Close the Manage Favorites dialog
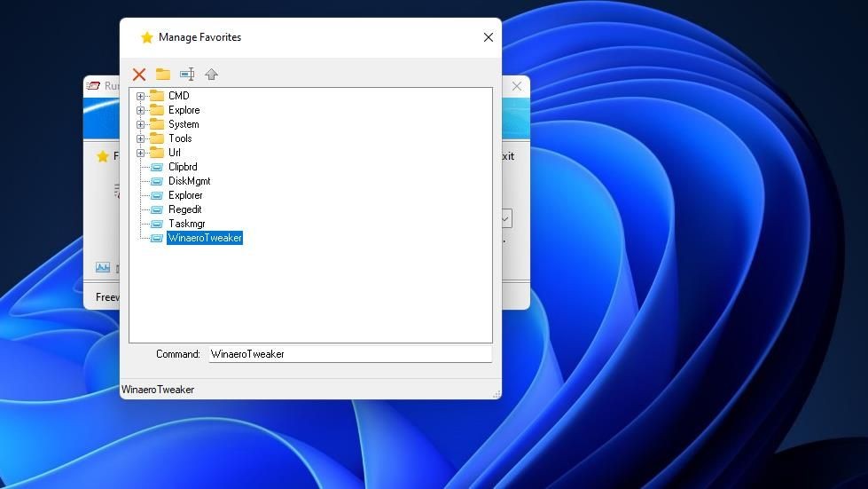This screenshot has width=868, height=489. [x=489, y=37]
